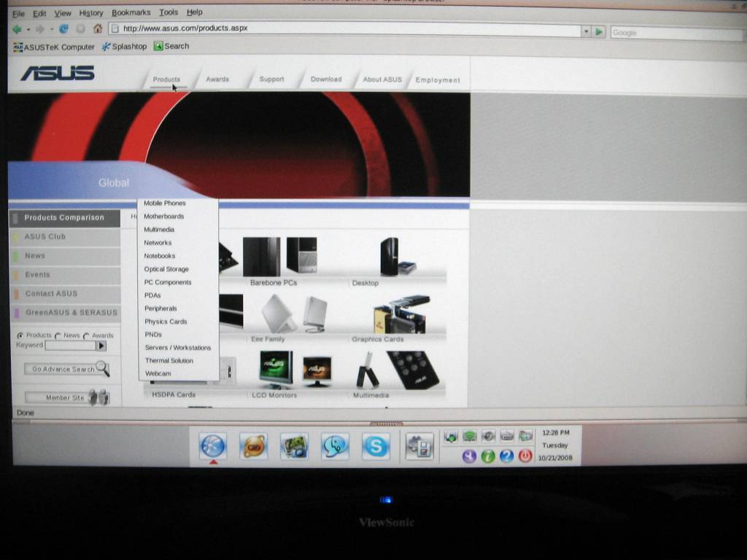The height and width of the screenshot is (560, 747).
Task: Click the red power button
Action: point(525,456)
